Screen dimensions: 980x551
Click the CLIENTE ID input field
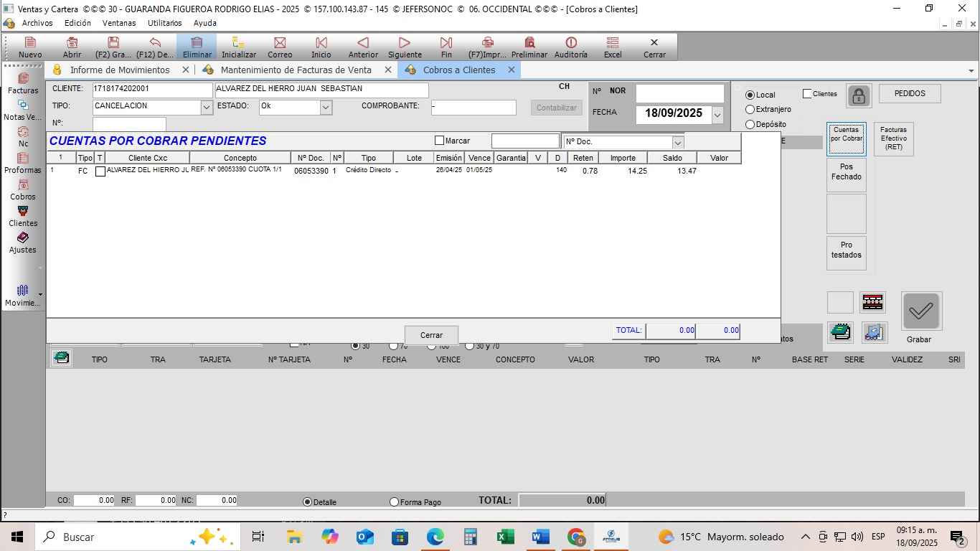click(x=151, y=90)
